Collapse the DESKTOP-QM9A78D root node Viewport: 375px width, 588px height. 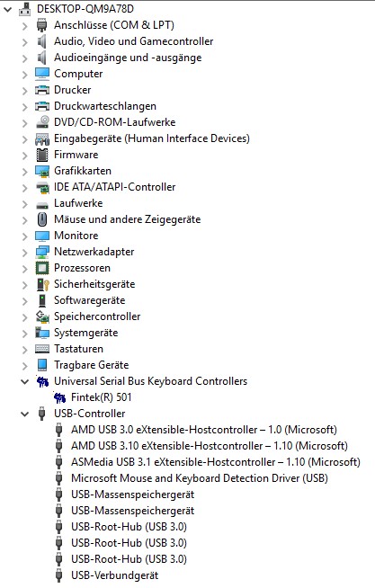pos(7,9)
